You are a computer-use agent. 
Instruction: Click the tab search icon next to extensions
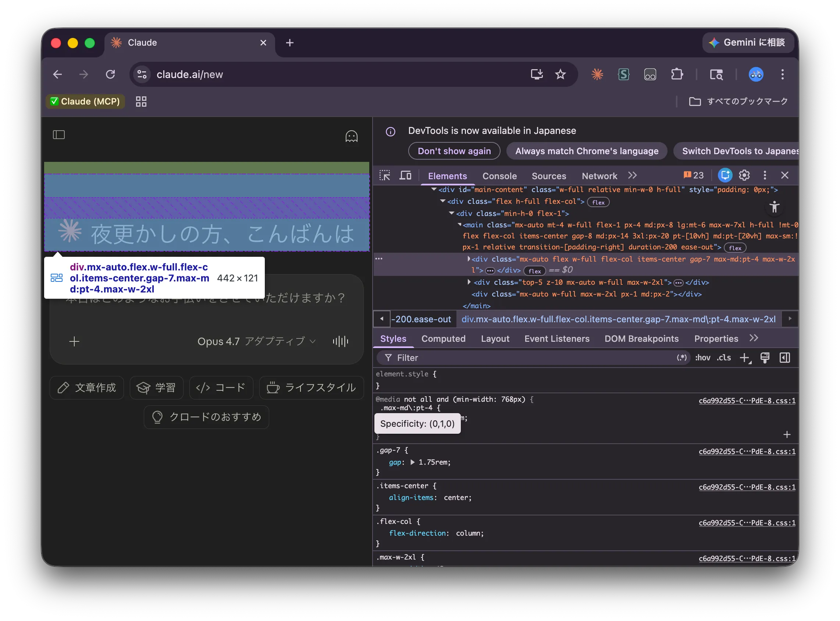716,74
